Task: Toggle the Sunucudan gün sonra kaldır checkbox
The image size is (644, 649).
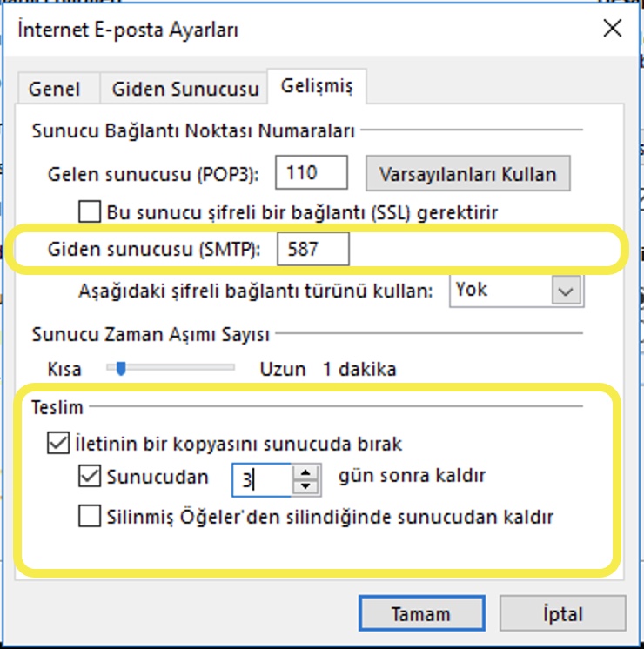Action: 90,477
